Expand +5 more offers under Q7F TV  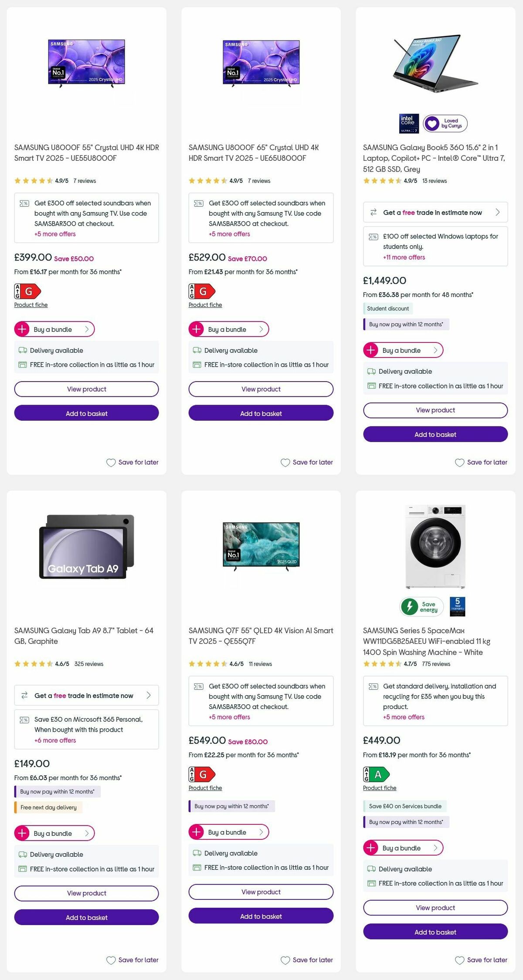click(229, 717)
